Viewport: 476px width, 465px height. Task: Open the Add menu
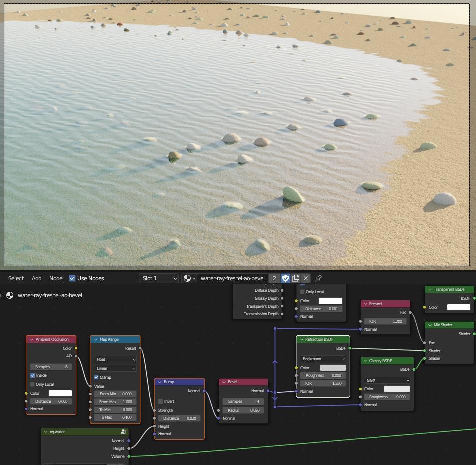click(37, 278)
